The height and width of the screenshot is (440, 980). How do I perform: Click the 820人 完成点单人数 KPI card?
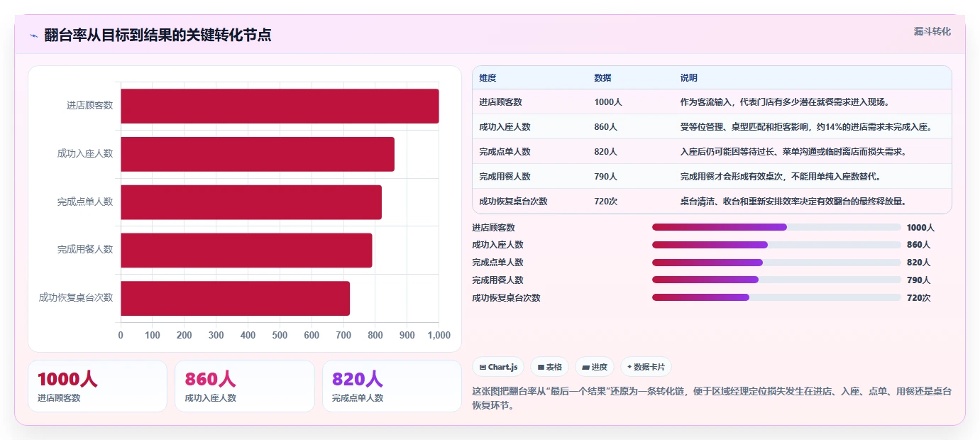[x=392, y=386]
